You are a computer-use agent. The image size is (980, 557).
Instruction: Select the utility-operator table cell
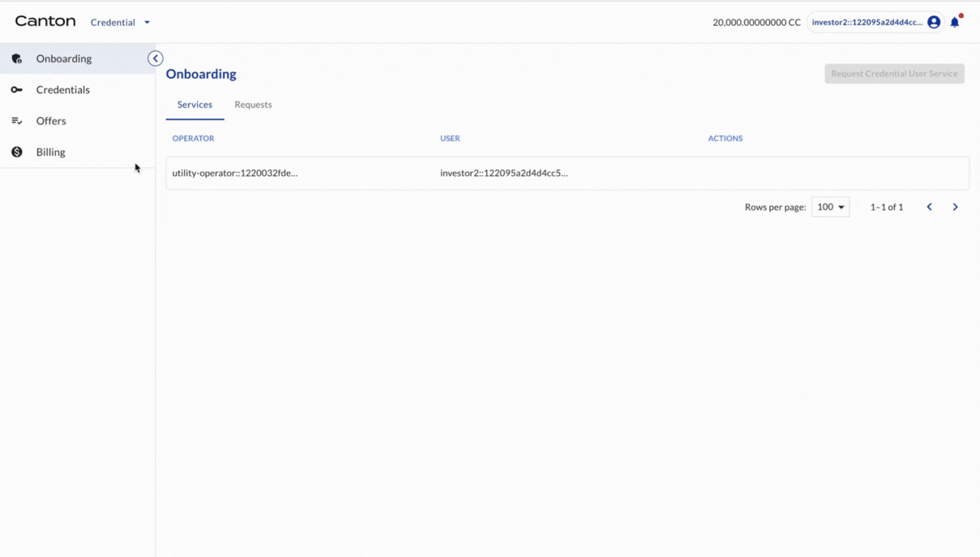click(235, 174)
